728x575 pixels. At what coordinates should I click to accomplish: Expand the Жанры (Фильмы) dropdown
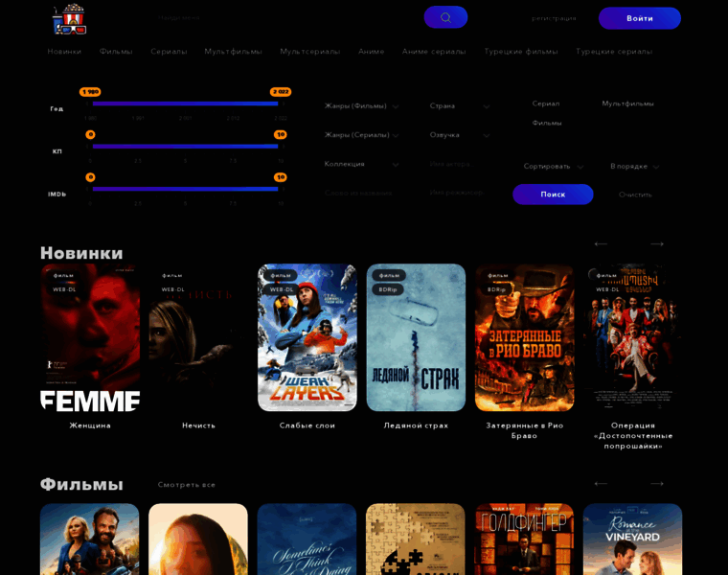361,106
